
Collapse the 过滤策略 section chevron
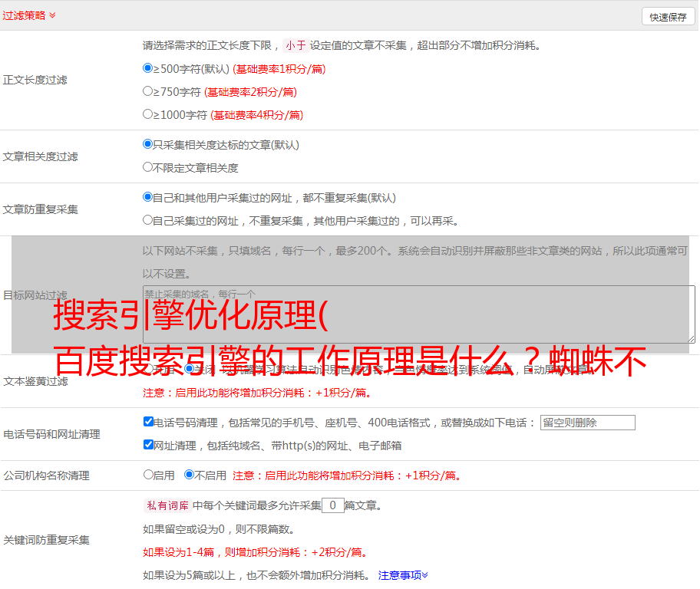(52, 15)
